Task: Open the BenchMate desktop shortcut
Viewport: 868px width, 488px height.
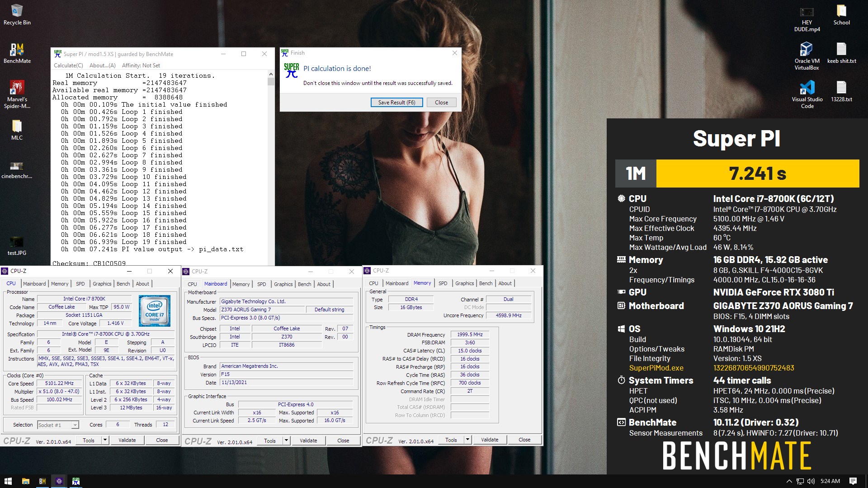Action: [17, 53]
